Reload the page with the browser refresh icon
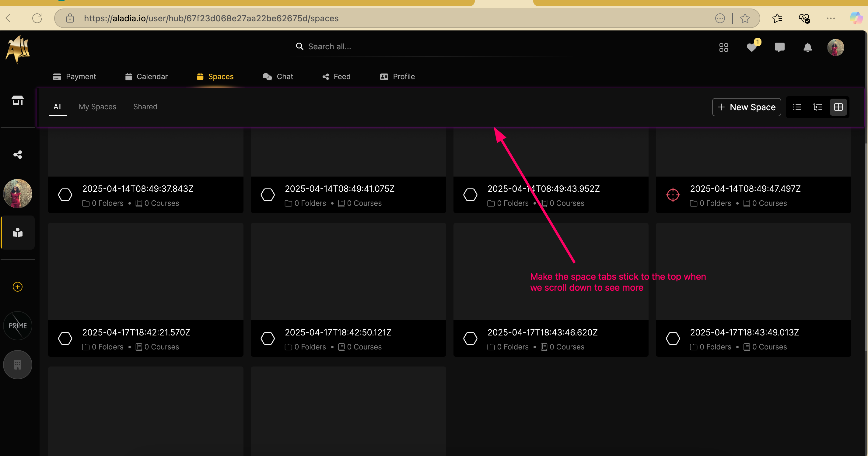Image resolution: width=868 pixels, height=456 pixels. tap(37, 18)
